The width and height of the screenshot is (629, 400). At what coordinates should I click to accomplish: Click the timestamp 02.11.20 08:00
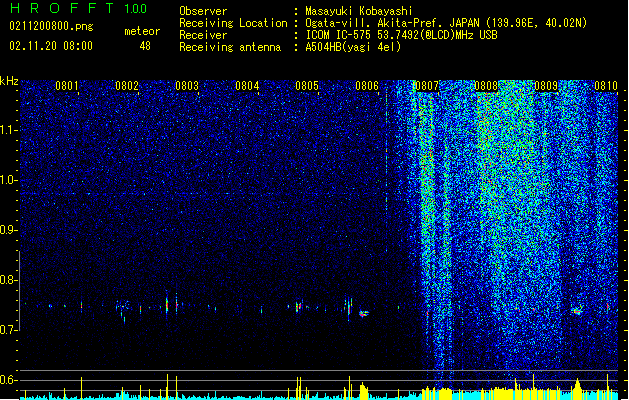pos(51,46)
